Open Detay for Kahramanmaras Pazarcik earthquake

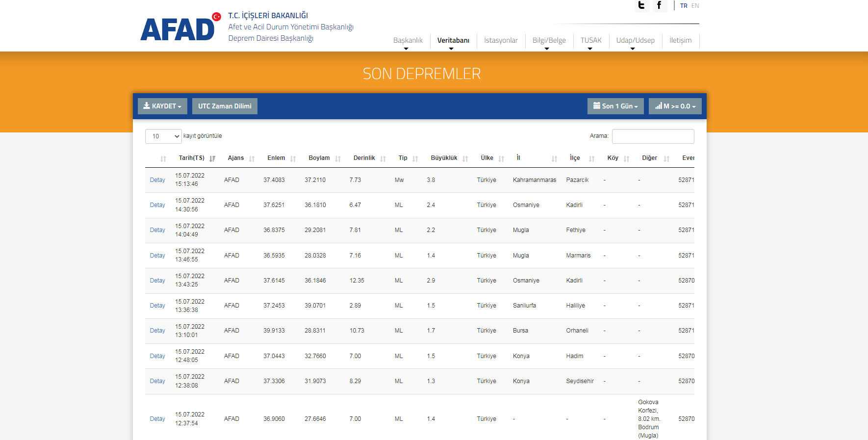click(157, 180)
